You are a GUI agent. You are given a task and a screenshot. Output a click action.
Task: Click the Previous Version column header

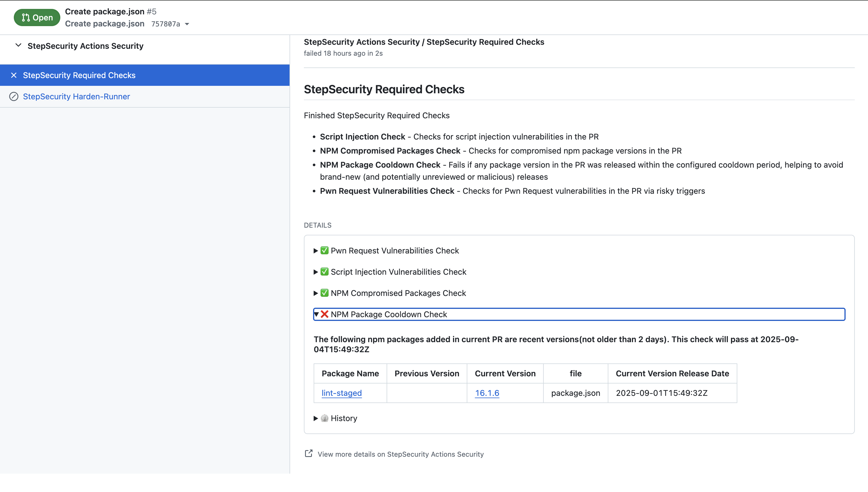click(x=427, y=373)
